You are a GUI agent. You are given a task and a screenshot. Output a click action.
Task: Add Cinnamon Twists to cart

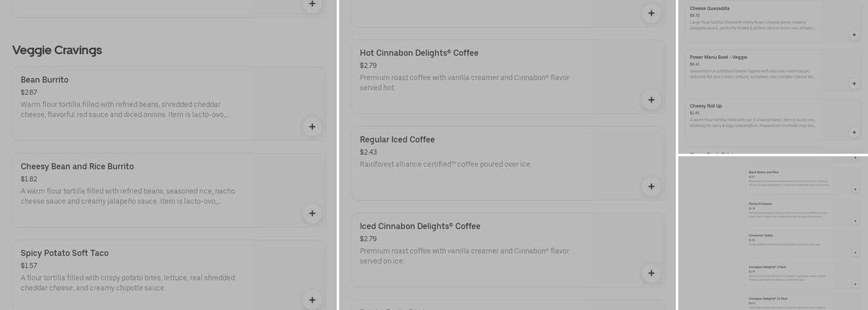(855, 253)
